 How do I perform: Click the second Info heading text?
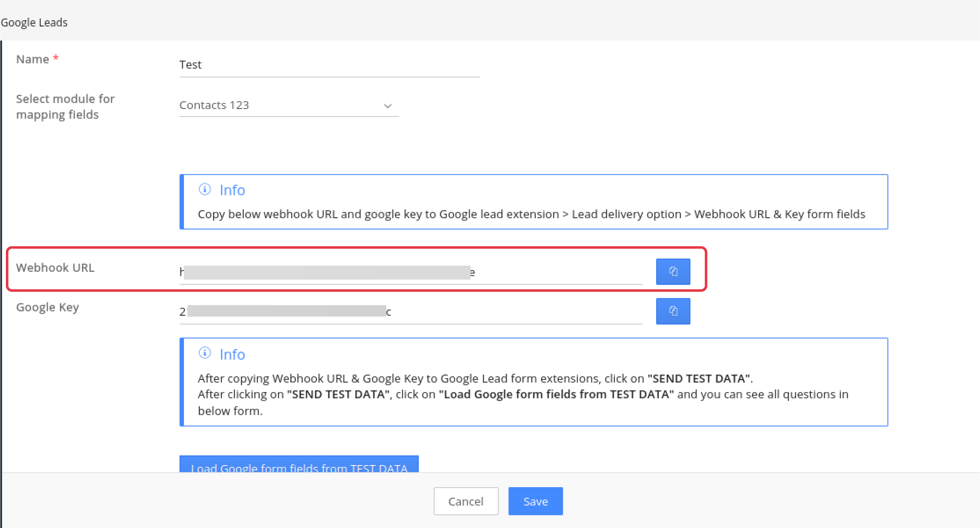point(232,355)
